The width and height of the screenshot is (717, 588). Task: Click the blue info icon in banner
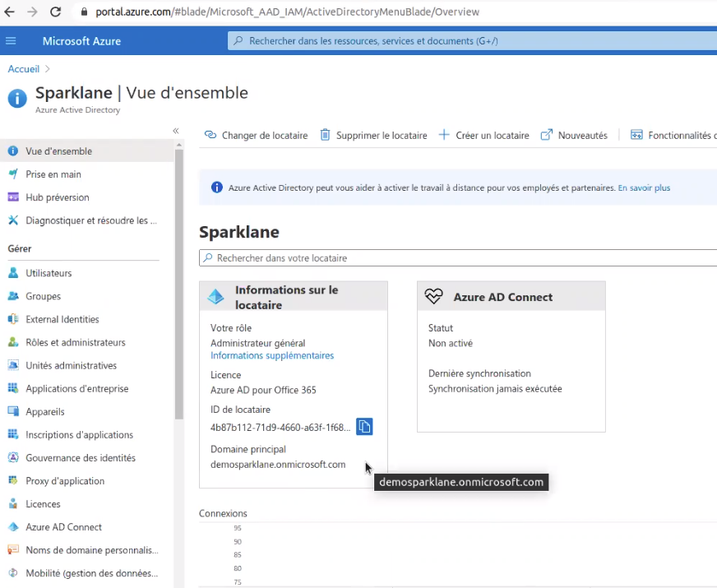point(217,188)
